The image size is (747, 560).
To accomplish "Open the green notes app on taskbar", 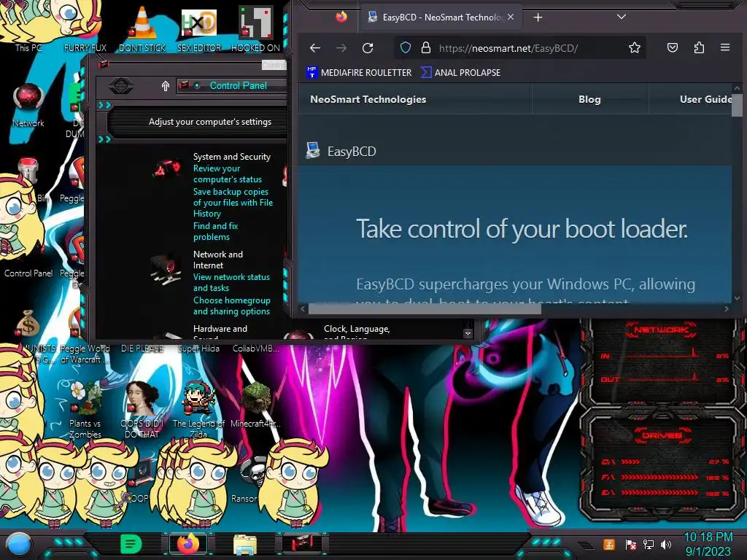I will pyautogui.click(x=131, y=544).
